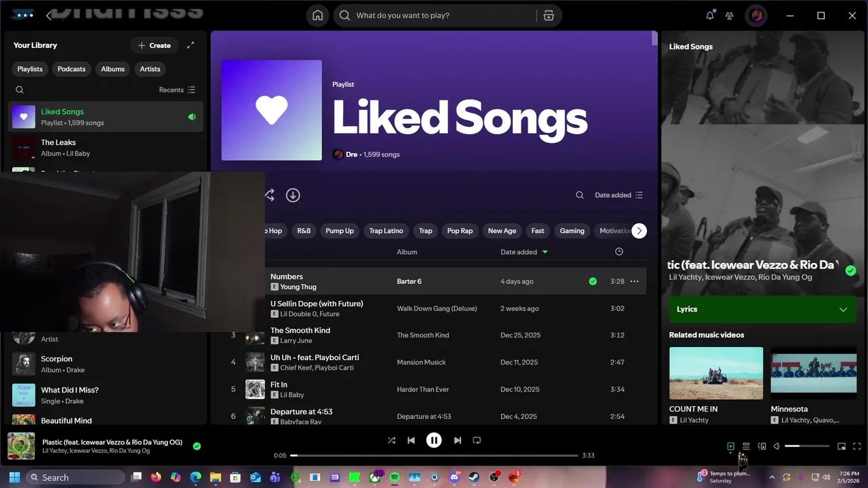Show more genre chips with right arrow
Screen dimensions: 868x488
pyautogui.click(x=639, y=231)
